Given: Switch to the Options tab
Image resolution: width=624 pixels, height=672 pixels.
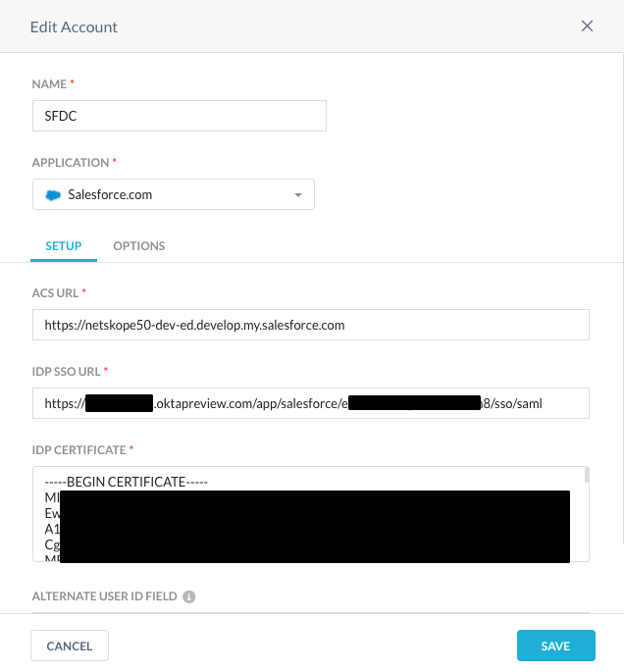Looking at the screenshot, I should pos(139,246).
